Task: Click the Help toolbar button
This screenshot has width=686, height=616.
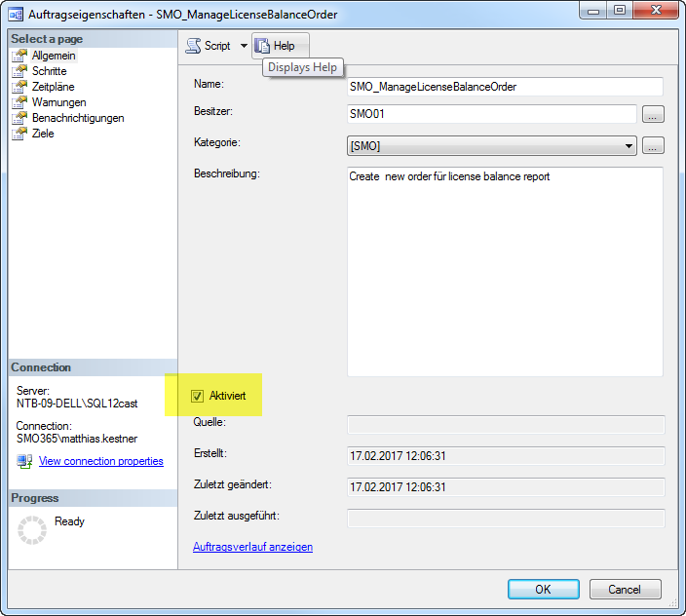Action: [x=280, y=46]
